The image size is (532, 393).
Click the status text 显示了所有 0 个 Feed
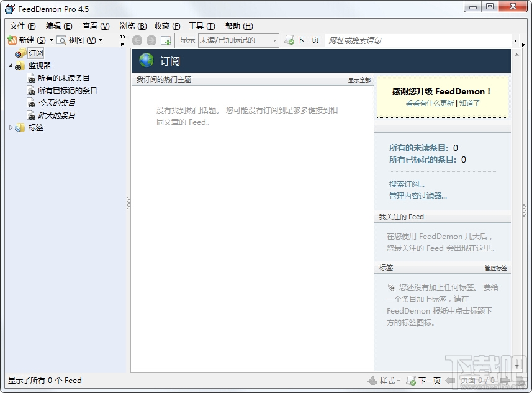coord(45,381)
